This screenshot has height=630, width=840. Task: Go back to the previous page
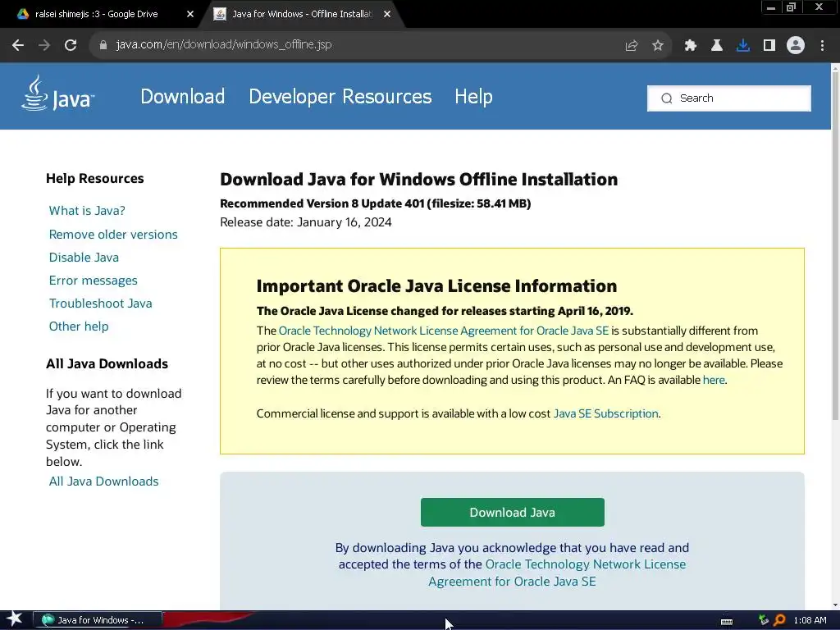coord(18,45)
